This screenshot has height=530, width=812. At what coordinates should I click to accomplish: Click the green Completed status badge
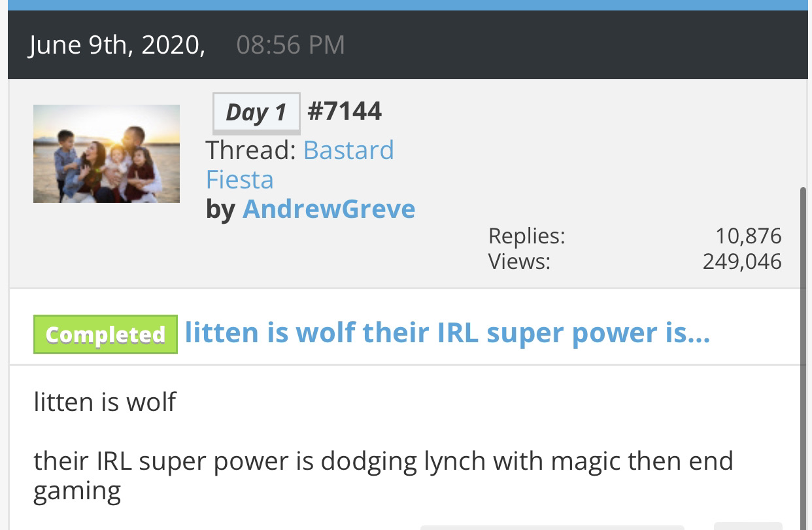(105, 334)
